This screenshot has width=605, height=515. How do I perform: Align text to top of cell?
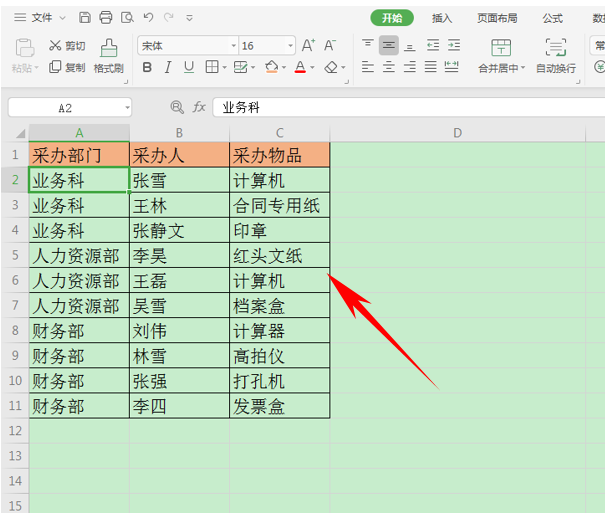pyautogui.click(x=368, y=45)
